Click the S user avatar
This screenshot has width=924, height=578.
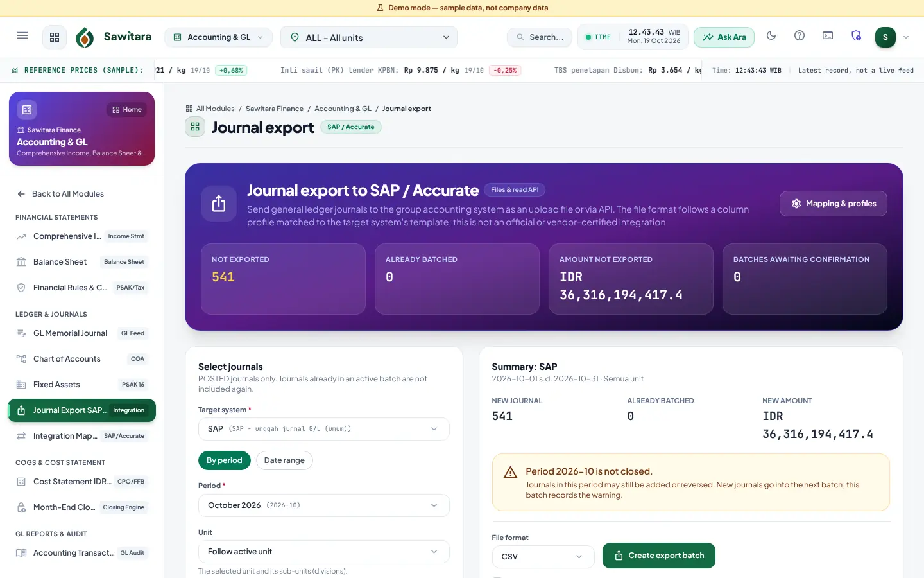coord(885,37)
